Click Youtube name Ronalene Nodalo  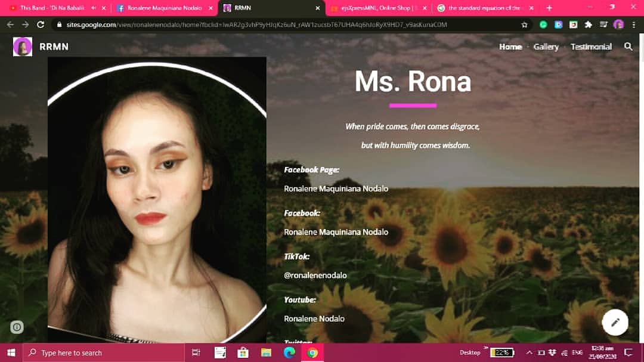click(314, 318)
